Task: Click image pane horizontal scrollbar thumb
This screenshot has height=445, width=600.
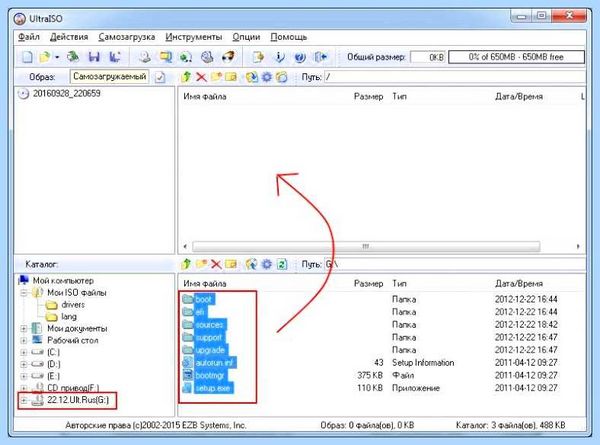Action: pos(366,246)
